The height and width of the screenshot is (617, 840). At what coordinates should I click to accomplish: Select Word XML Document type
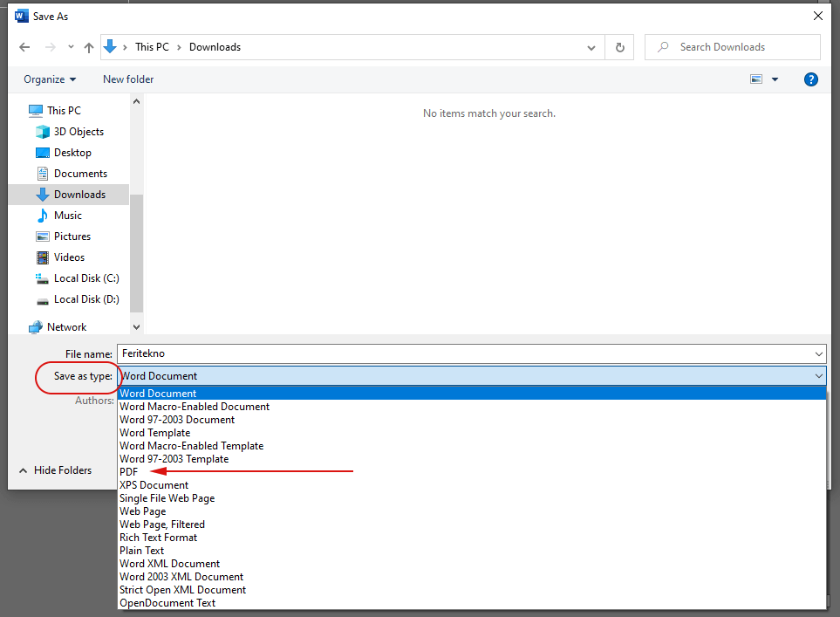472,564
